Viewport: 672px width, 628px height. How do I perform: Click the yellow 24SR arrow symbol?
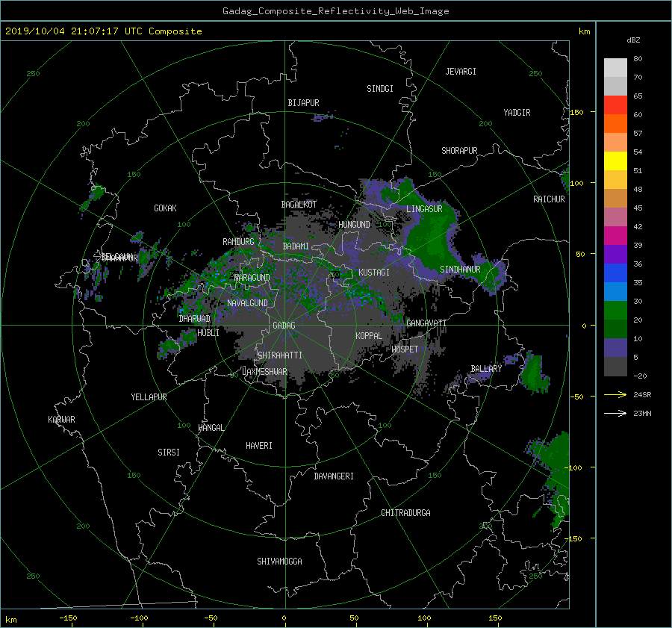tap(615, 395)
